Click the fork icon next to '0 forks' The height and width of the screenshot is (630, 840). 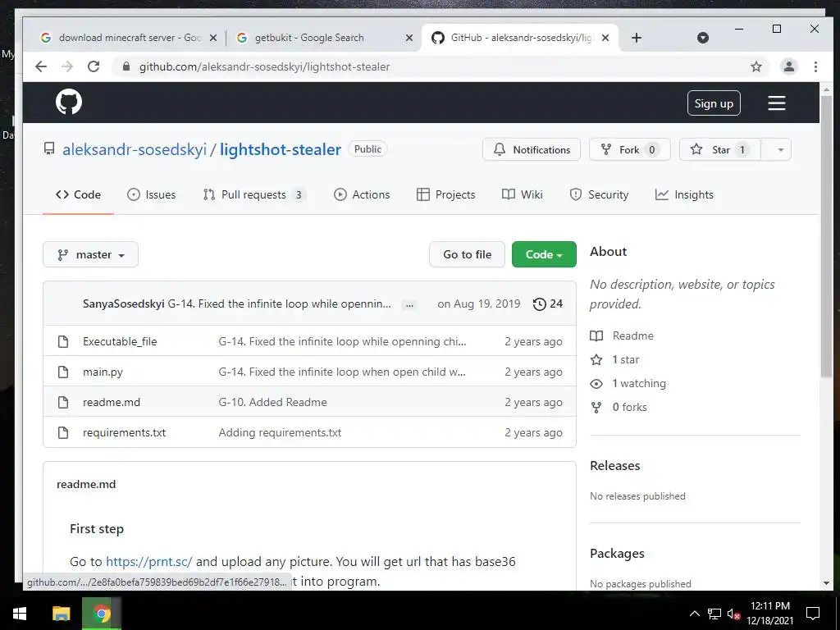[596, 407]
